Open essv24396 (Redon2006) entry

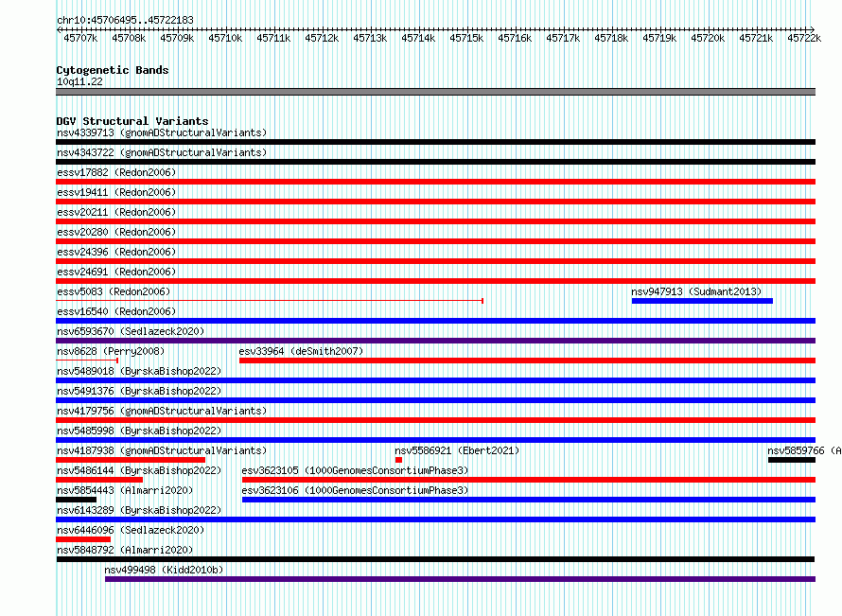coord(116,252)
